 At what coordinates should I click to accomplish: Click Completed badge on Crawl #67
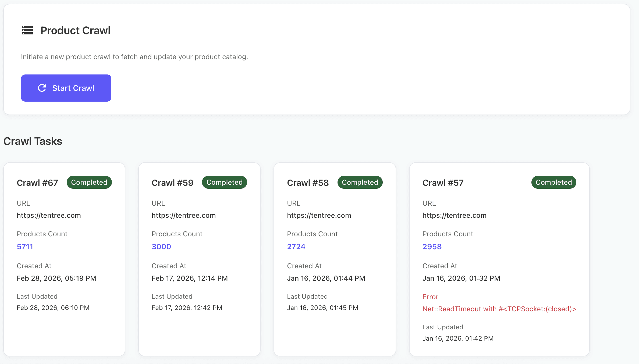click(89, 182)
